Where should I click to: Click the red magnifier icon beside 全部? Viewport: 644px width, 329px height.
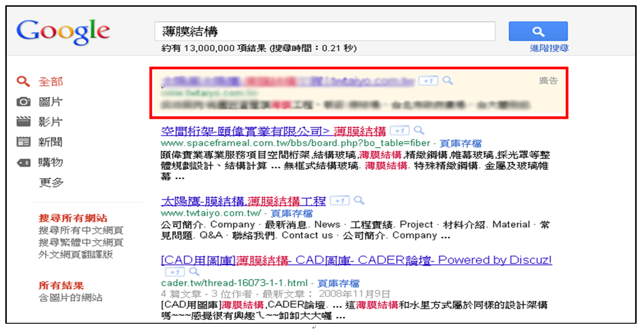23,82
